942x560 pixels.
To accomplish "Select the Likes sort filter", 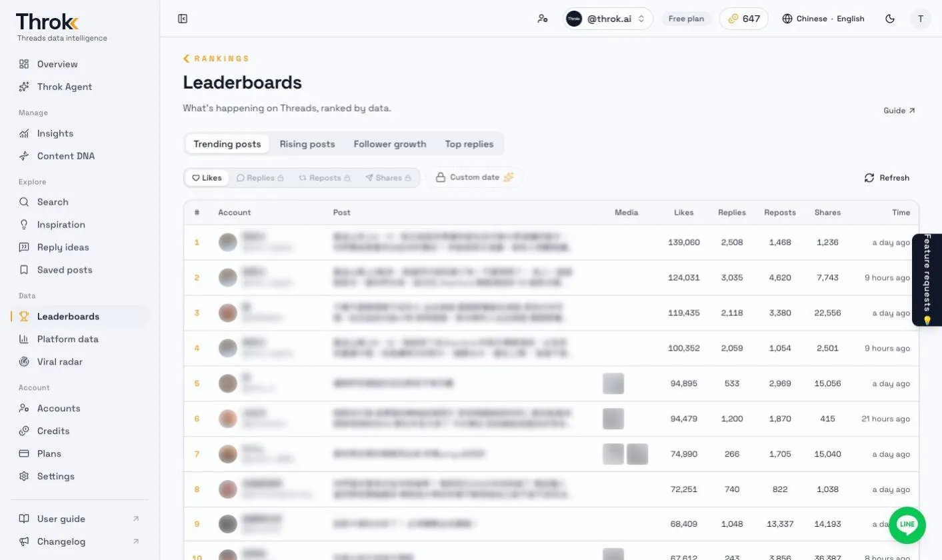I will coord(207,178).
